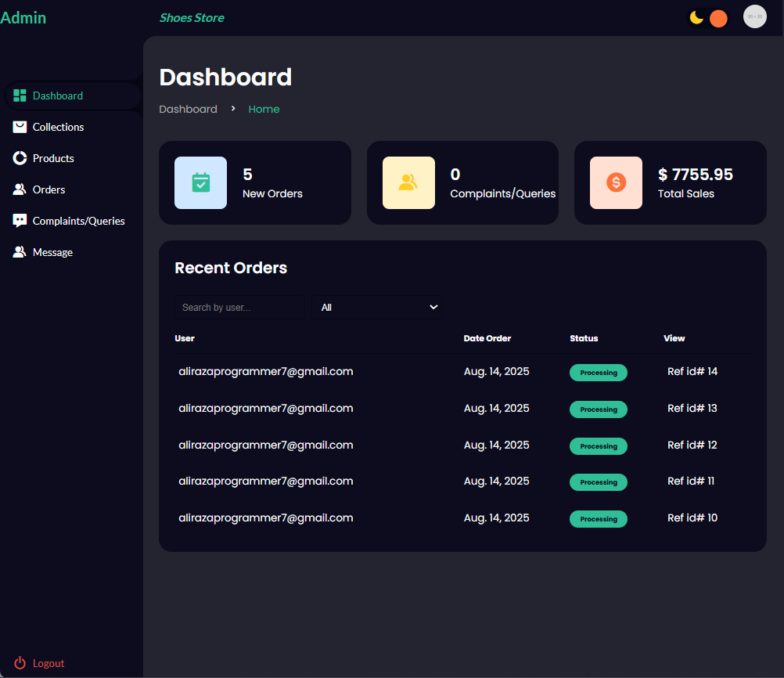Click the New Orders calendar check icon
Image resolution: width=784 pixels, height=678 pixels.
point(200,182)
